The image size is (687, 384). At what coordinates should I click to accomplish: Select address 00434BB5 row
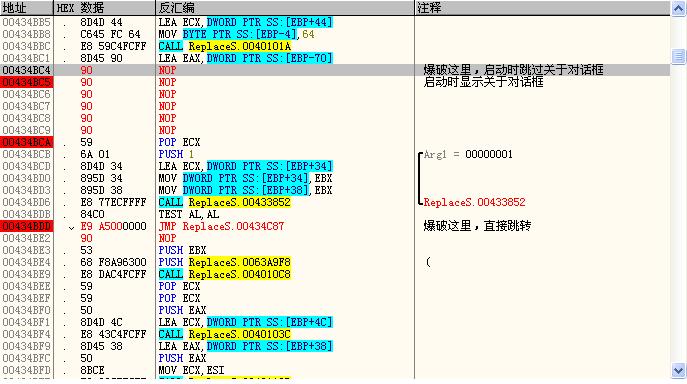pos(27,22)
